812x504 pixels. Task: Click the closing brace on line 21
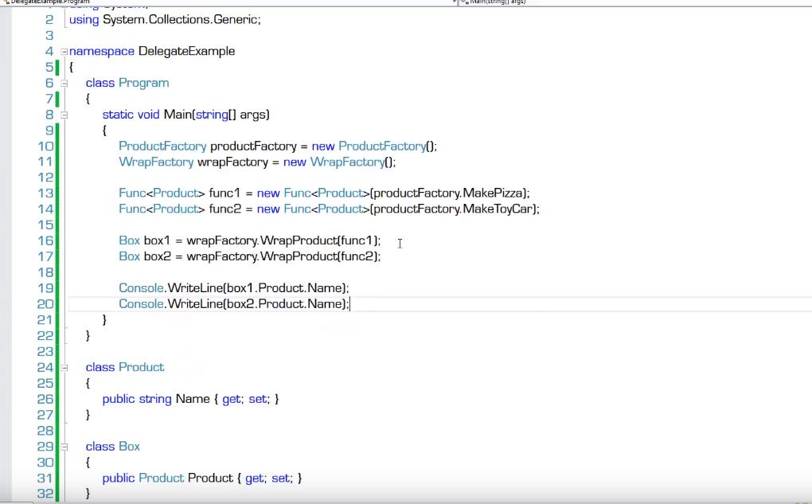[x=104, y=320]
